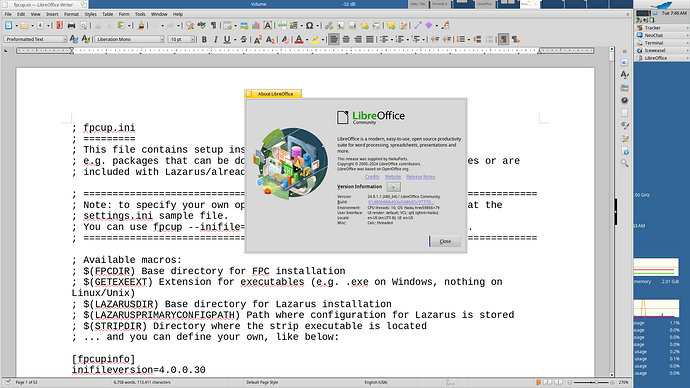Insert a chart from the toolbar

(x=256, y=26)
